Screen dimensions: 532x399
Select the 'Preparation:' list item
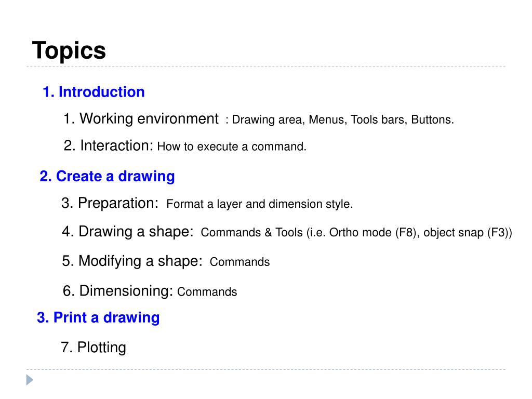coord(110,203)
